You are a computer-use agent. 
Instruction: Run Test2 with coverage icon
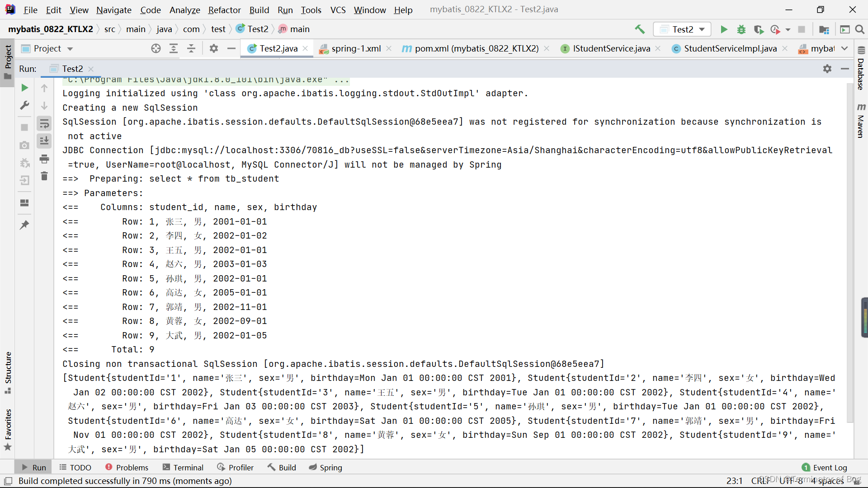[759, 29]
